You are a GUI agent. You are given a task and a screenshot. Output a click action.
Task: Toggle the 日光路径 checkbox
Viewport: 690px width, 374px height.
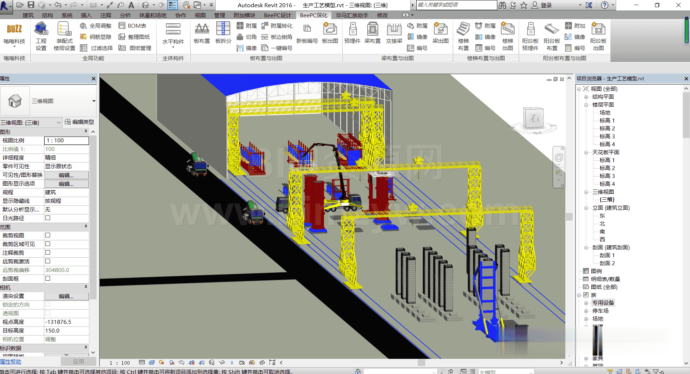48,218
